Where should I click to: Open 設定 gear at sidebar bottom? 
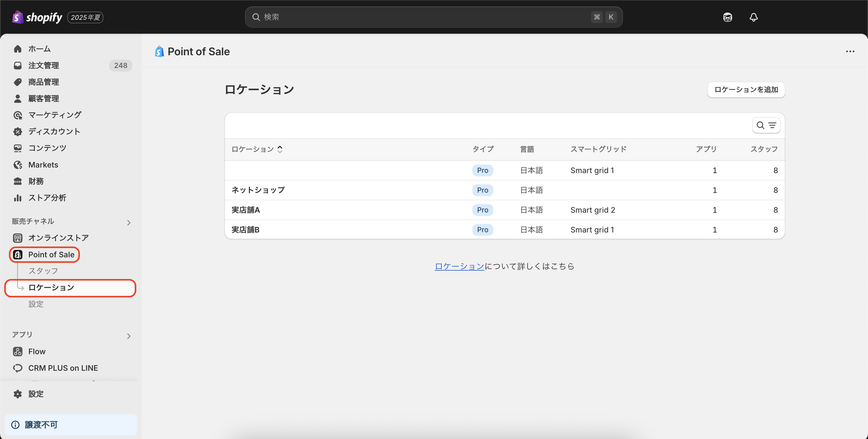(36, 394)
